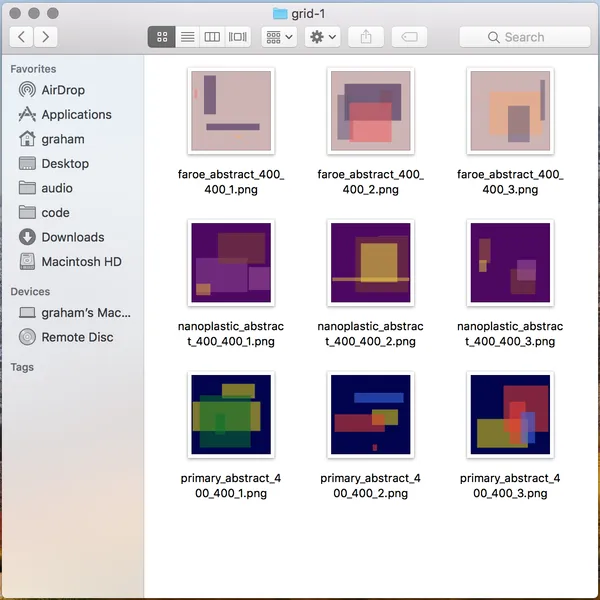Open the Action gear menu
600x600 pixels.
pyautogui.click(x=323, y=37)
